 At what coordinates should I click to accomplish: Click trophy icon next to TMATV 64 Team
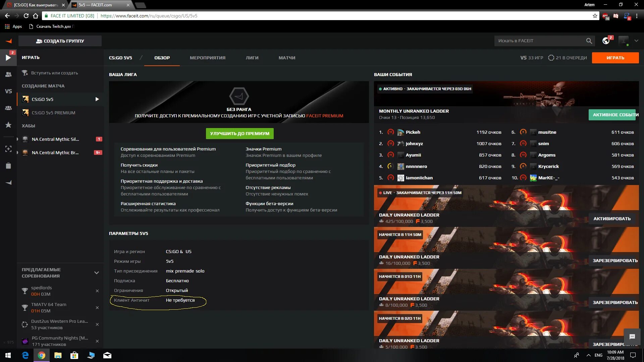pos(25,307)
